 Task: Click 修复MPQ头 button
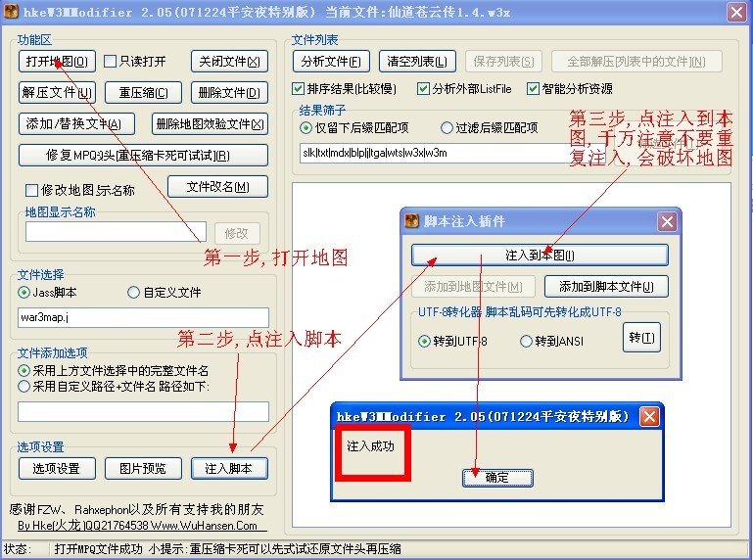tap(143, 155)
